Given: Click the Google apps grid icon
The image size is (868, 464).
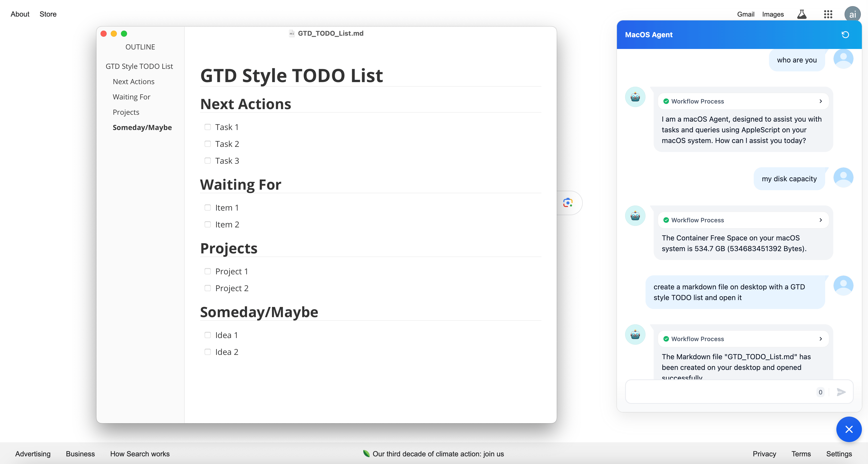Looking at the screenshot, I should coord(828,14).
